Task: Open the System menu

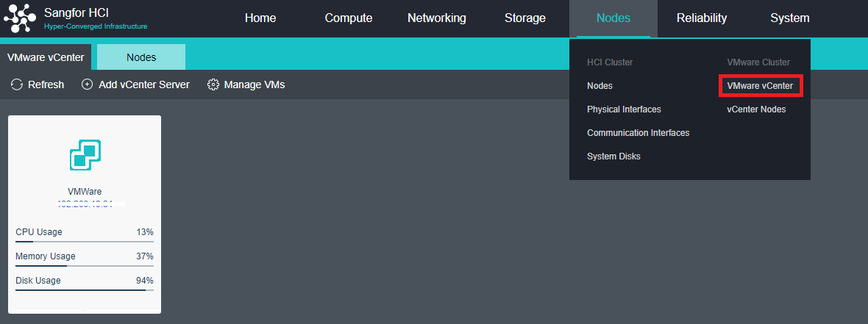Action: pyautogui.click(x=790, y=18)
